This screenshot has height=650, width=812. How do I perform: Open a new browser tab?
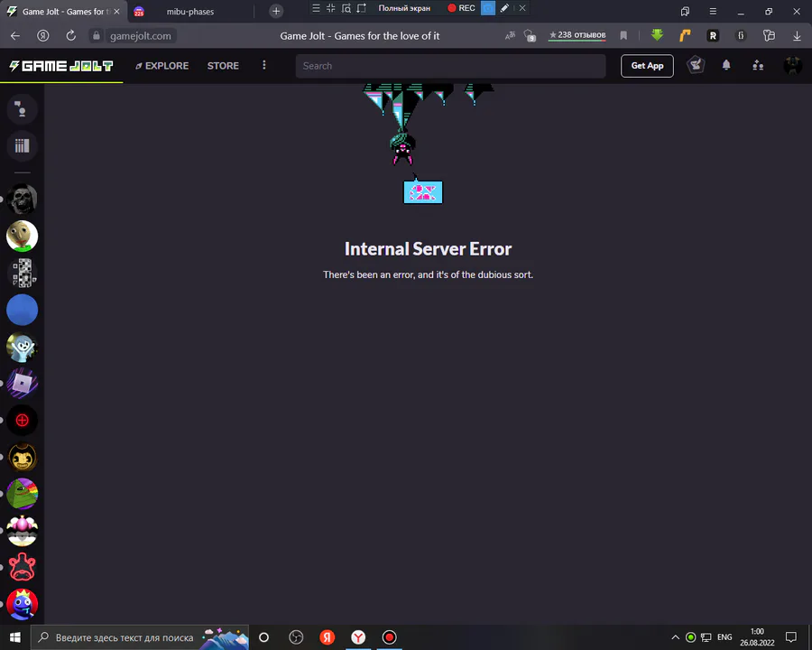[276, 11]
